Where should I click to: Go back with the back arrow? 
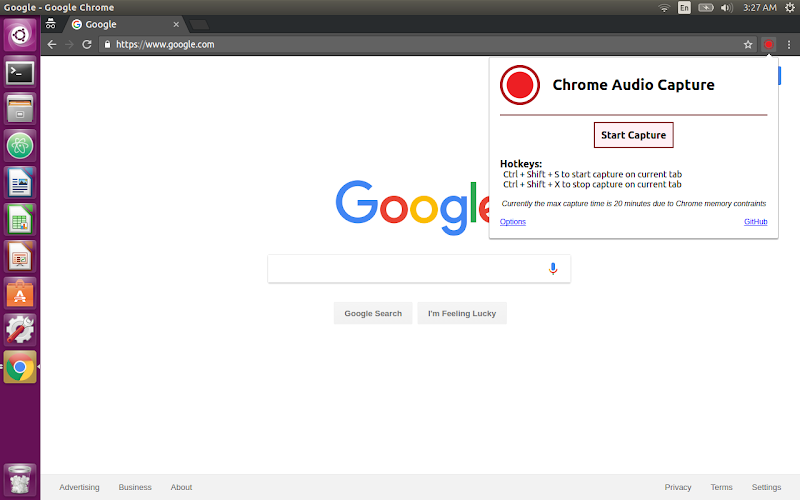(52, 44)
